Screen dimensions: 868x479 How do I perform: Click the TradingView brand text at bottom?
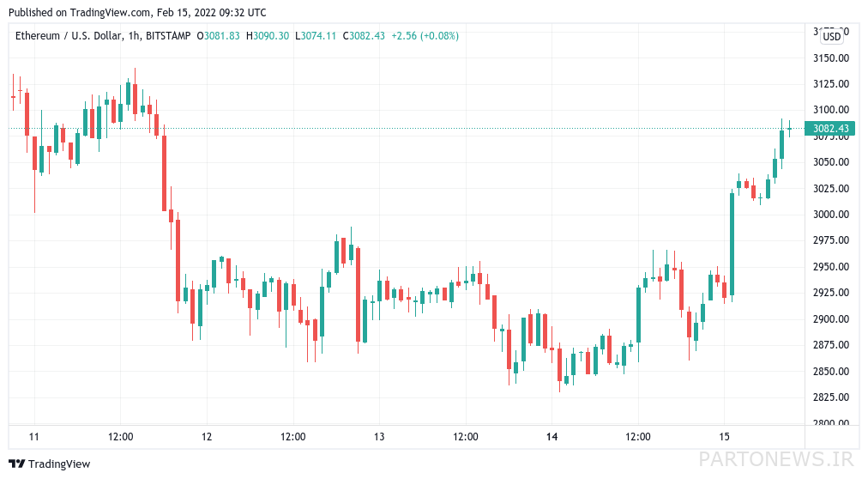[59, 464]
